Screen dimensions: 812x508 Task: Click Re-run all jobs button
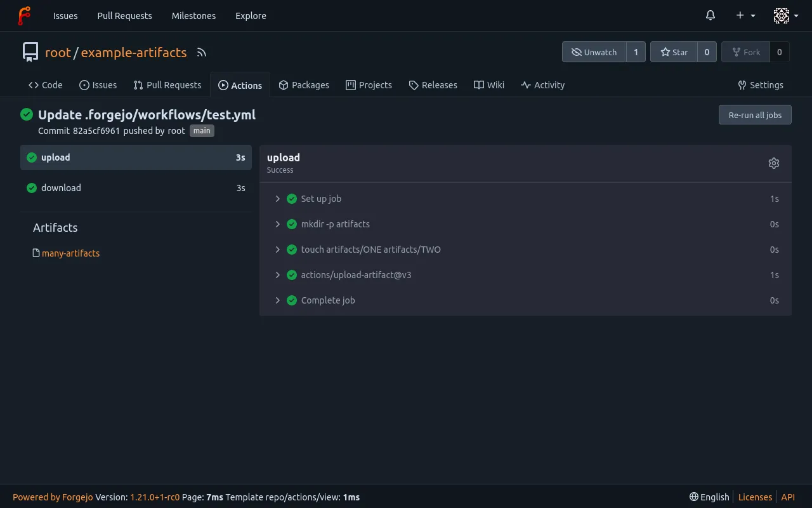click(x=755, y=115)
